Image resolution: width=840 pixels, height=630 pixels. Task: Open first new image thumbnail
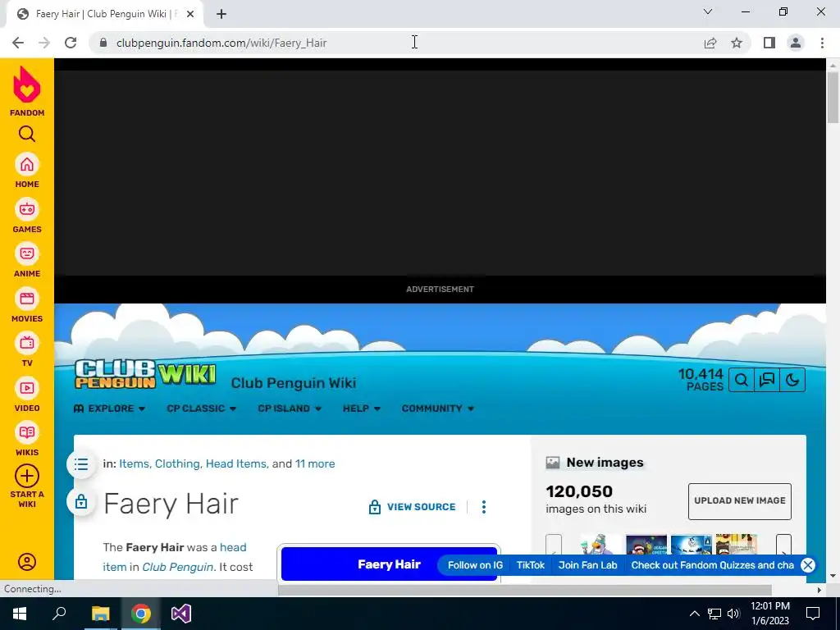click(x=601, y=545)
